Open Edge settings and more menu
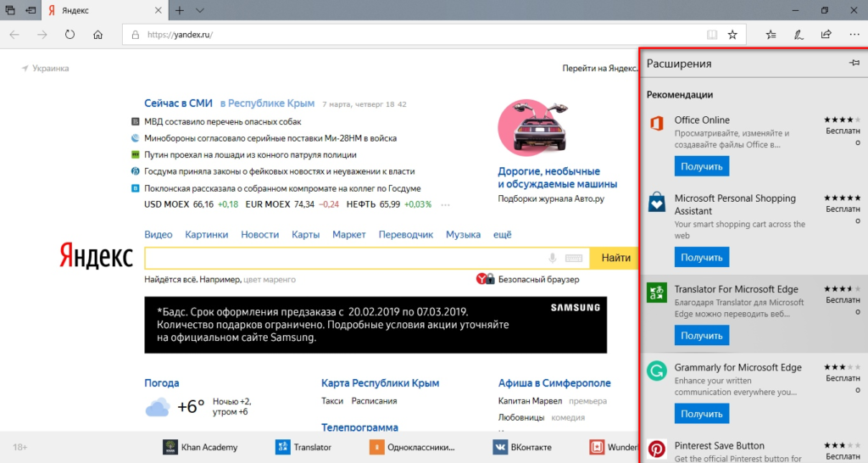868x463 pixels. click(854, 34)
